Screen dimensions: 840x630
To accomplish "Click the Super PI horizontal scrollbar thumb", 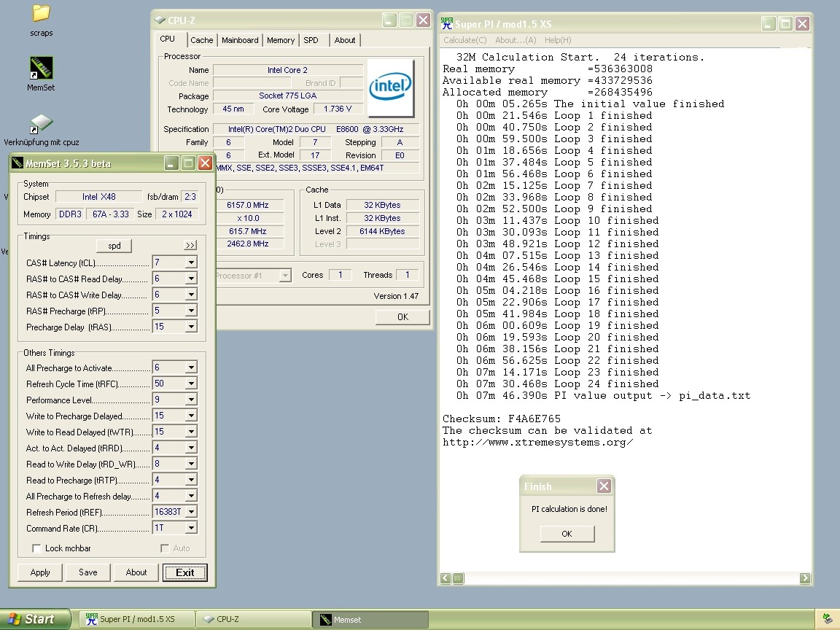I will [x=458, y=578].
